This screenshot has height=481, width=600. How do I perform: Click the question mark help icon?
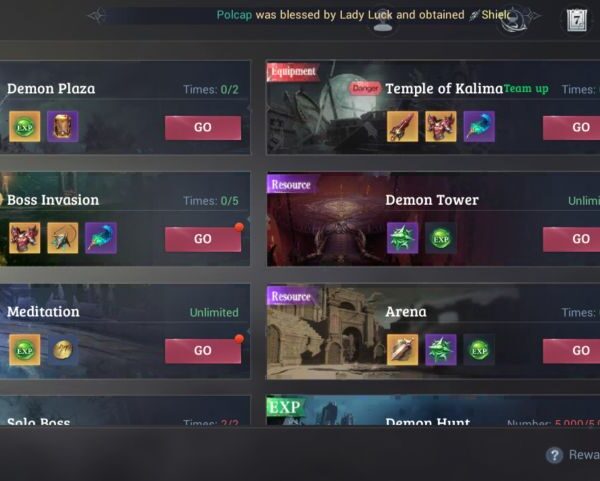(x=554, y=455)
